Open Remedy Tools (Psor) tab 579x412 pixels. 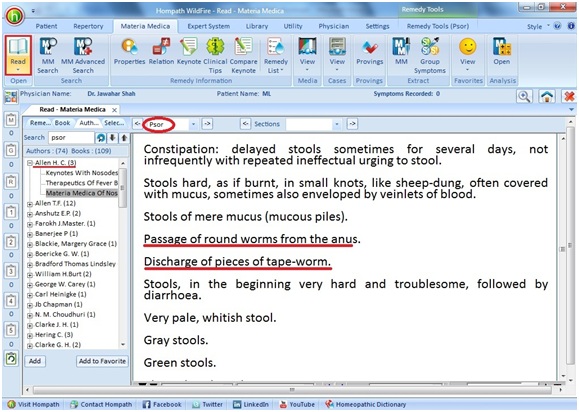pyautogui.click(x=438, y=26)
